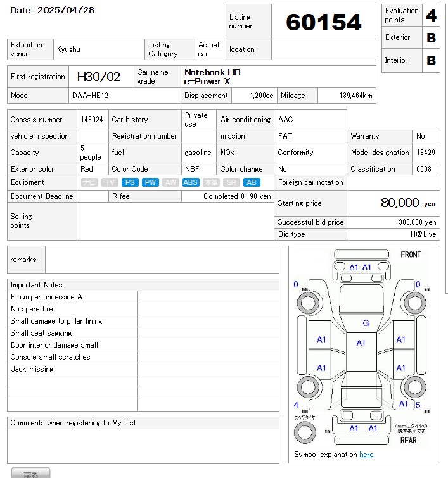Click the A1 mark on the roof diagram
Viewport: 448px width, 478px height.
[361, 343]
